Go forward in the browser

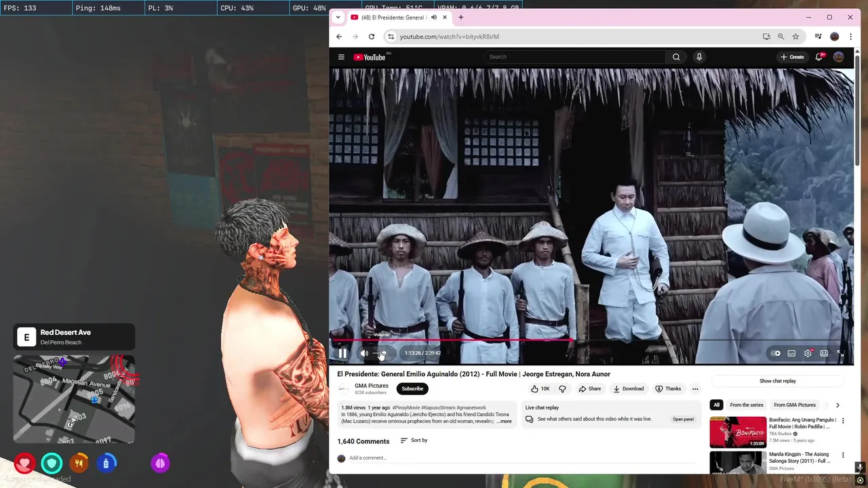(x=355, y=37)
